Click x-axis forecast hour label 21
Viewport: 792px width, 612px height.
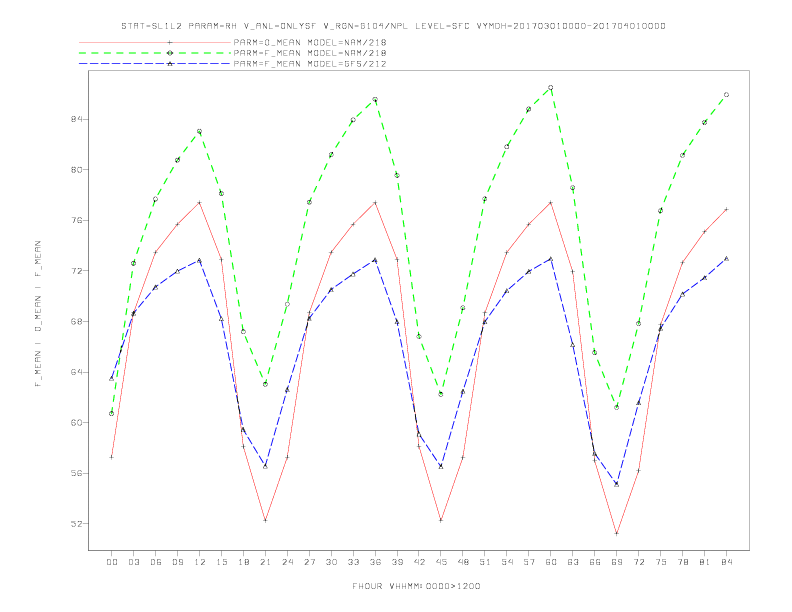pos(265,562)
